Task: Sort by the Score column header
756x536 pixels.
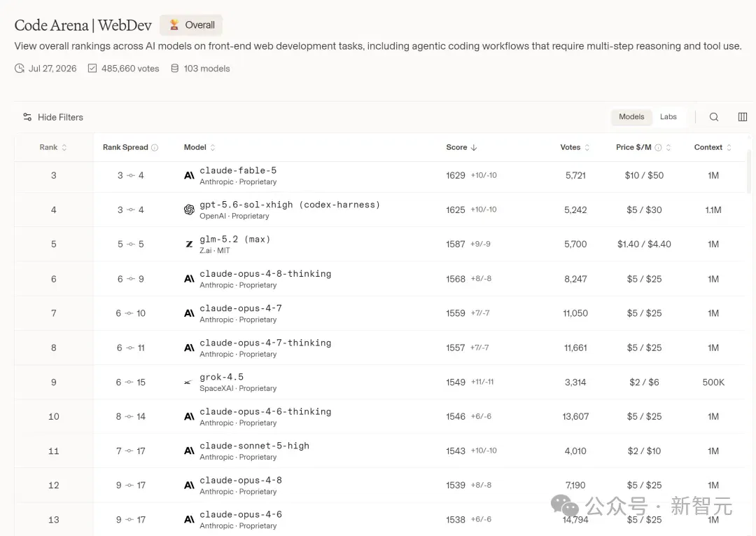Action: click(x=461, y=147)
